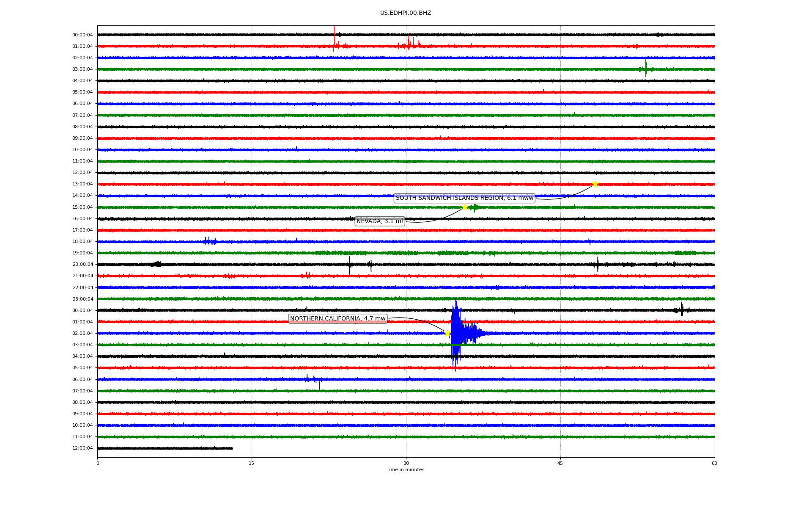812x508 pixels.
Task: Click the 'time in minutes' axis label
Action: pos(406,470)
